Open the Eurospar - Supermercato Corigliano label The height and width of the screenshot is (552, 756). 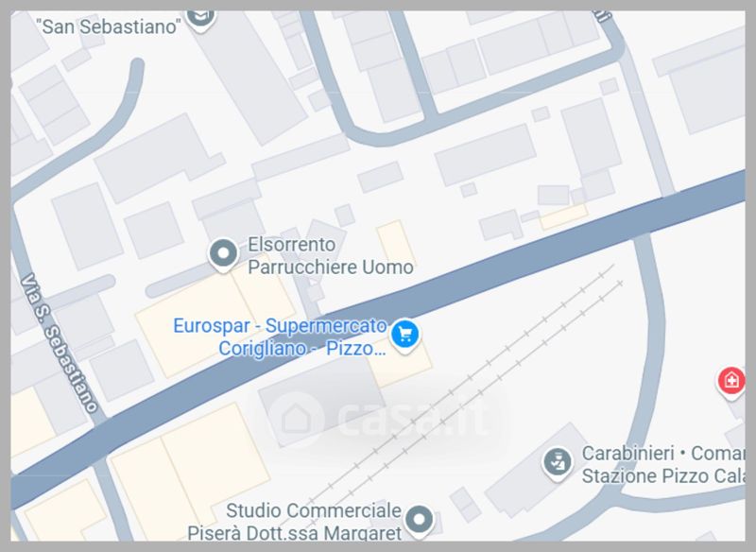[x=280, y=336]
